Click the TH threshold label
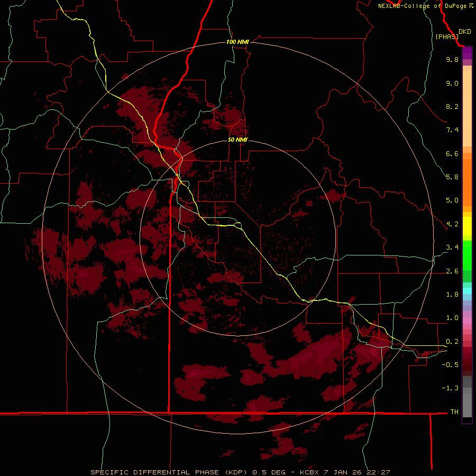 (454, 412)
